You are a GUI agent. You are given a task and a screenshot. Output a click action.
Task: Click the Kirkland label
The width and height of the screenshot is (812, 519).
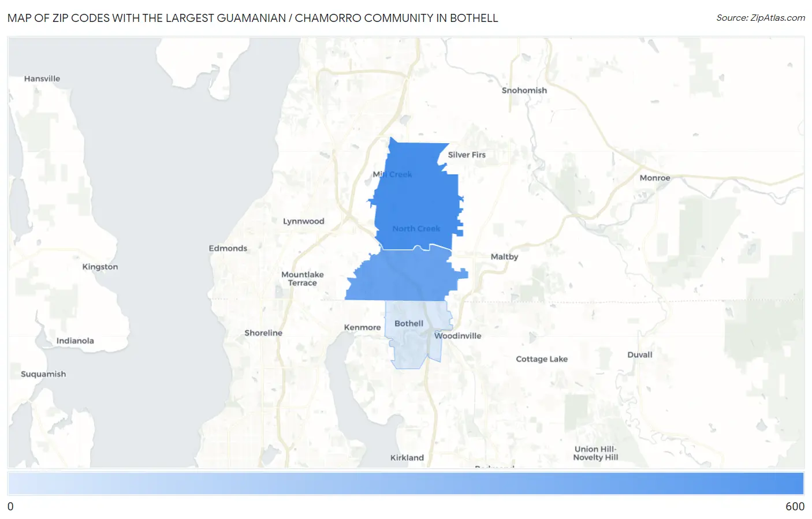(407, 458)
